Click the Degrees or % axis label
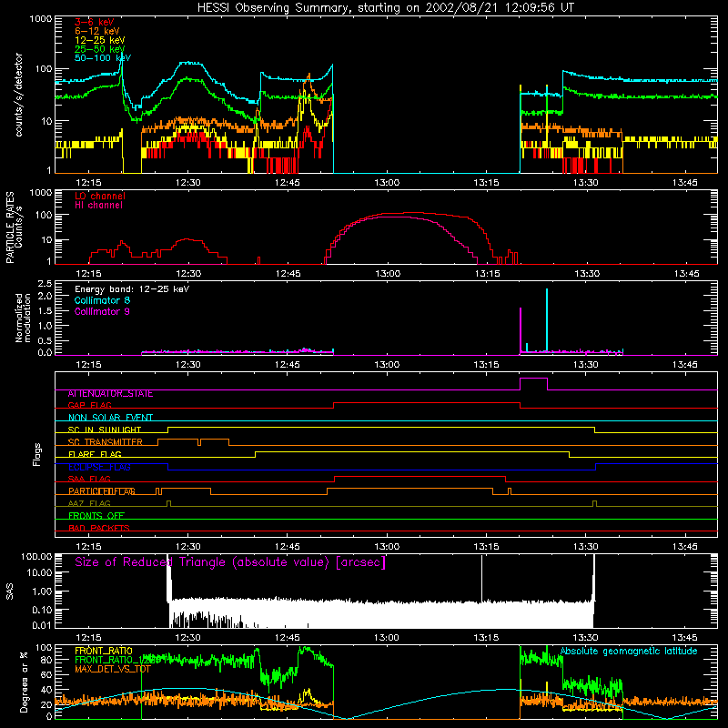 [x=24, y=682]
